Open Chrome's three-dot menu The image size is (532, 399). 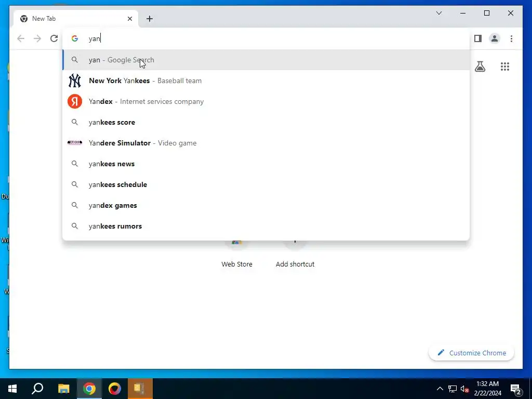(511, 38)
